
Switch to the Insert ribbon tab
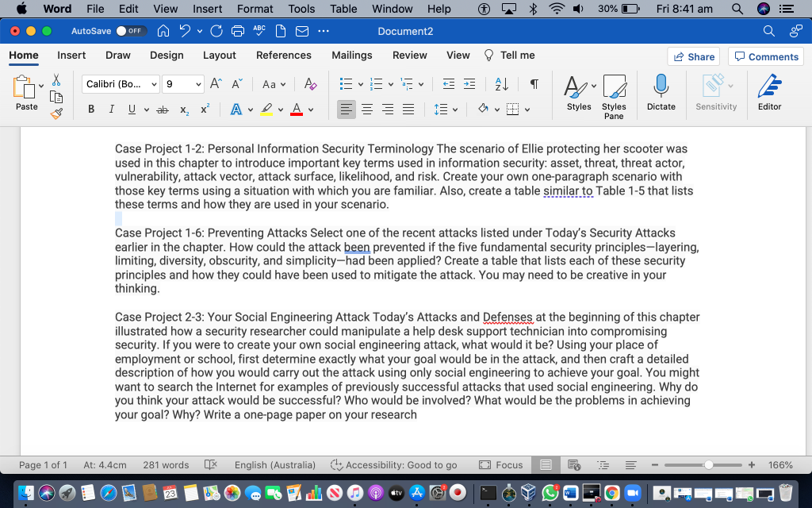[x=71, y=55]
